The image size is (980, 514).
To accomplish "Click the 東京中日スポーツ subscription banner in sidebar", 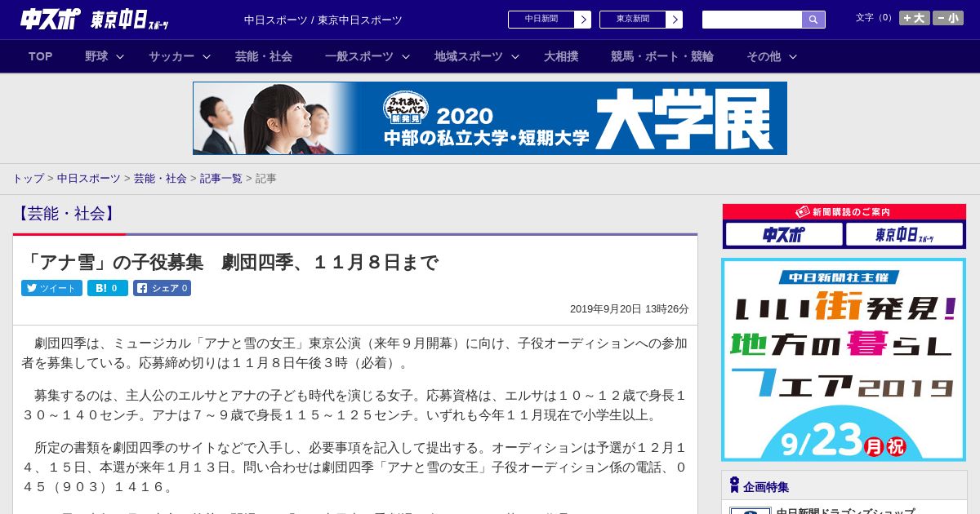I will pyautogui.click(x=904, y=234).
